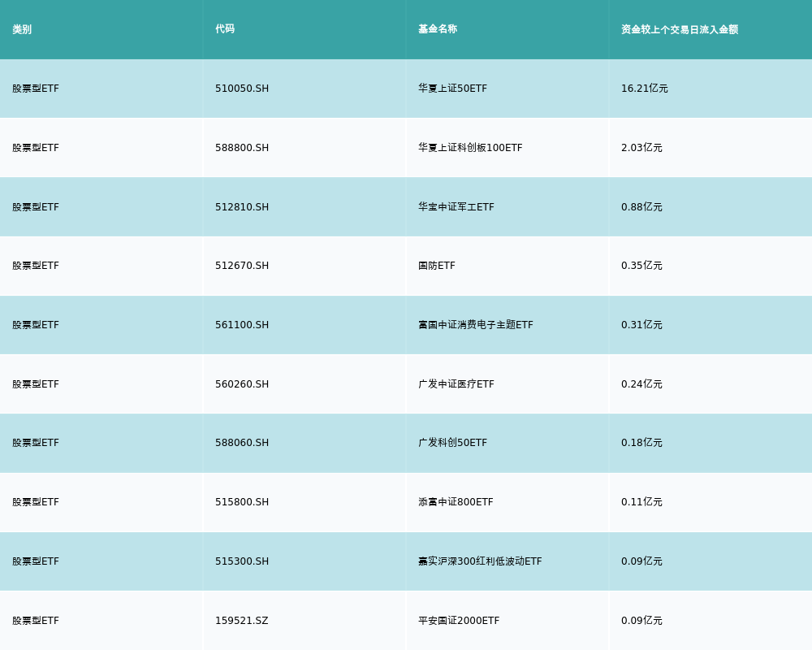Select fund name 华宝中证军工ETF
Screen dimensions: 812x650
pos(456,207)
